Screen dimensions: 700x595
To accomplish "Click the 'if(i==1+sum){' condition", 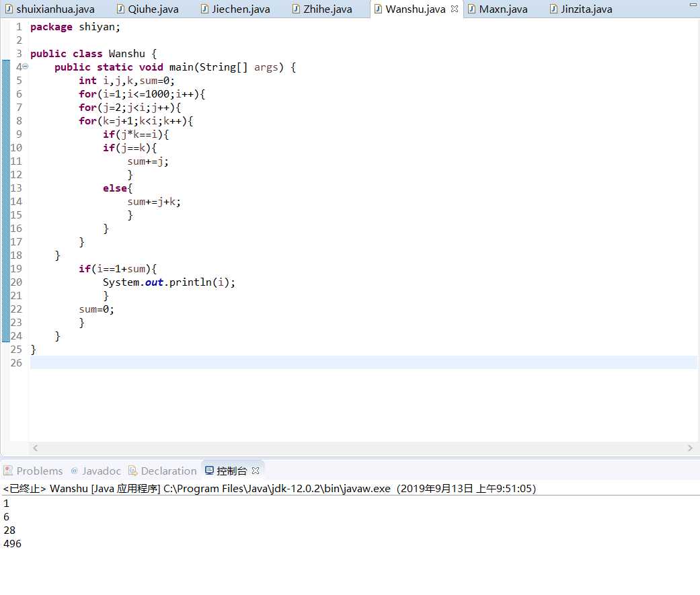I will [x=118, y=269].
